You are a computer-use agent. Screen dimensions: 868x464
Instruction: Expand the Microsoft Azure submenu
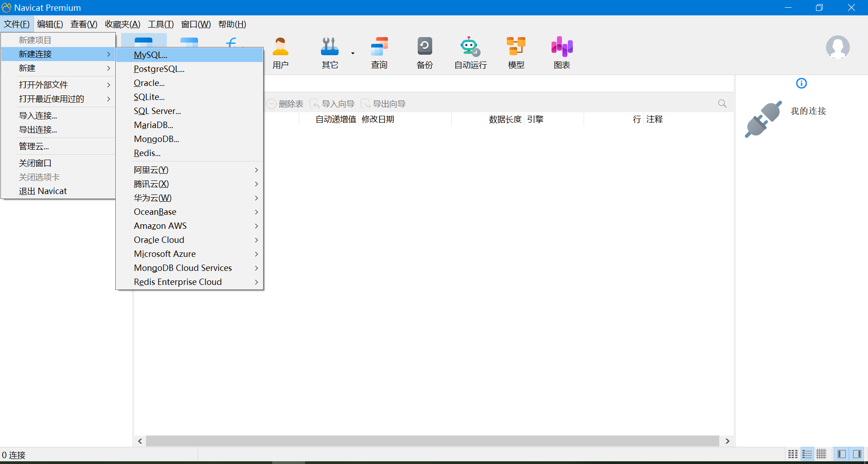(x=190, y=254)
